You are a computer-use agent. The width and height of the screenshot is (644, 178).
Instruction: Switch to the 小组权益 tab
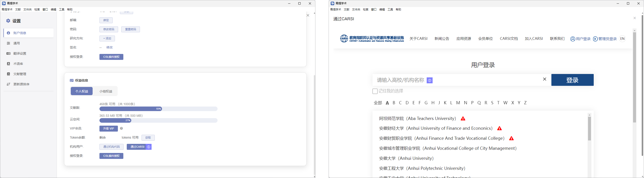pyautogui.click(x=106, y=91)
